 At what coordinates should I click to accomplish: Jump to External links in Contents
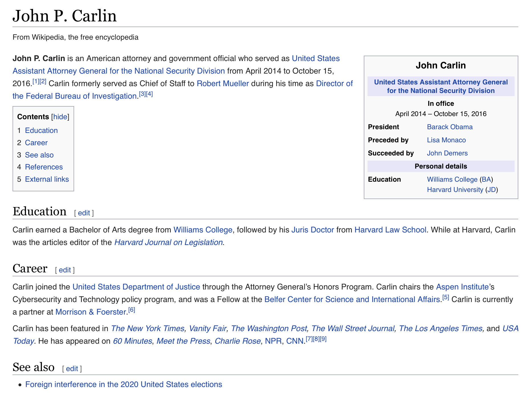[x=47, y=179]
